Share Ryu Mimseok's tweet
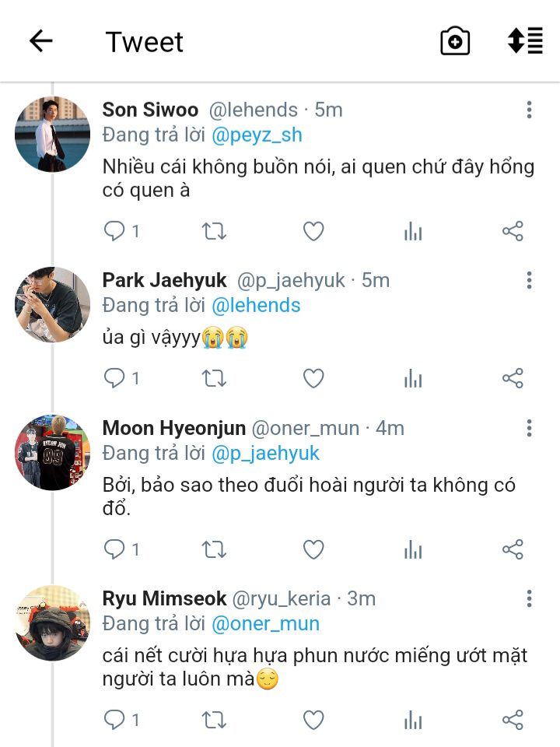 [x=513, y=721]
